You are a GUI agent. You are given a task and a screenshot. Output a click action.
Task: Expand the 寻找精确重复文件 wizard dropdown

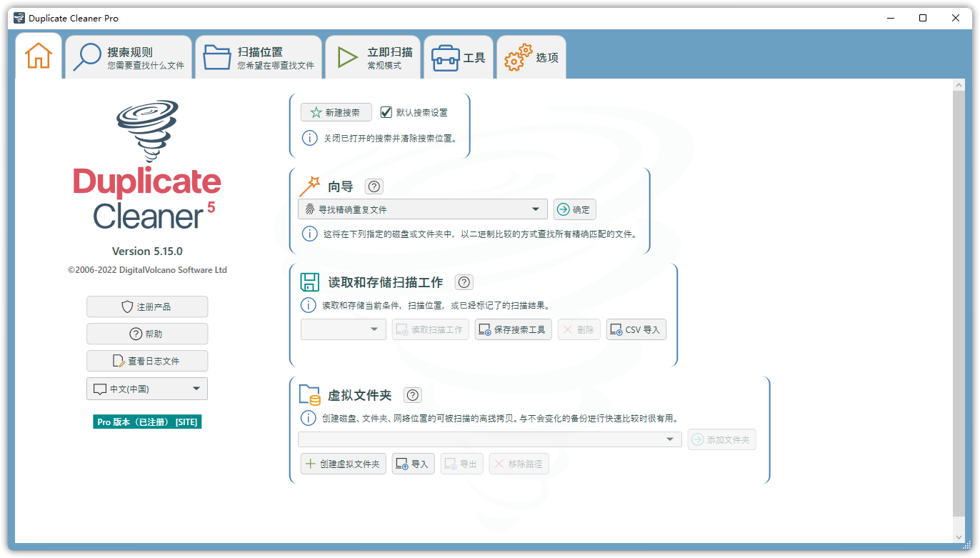[x=423, y=209]
